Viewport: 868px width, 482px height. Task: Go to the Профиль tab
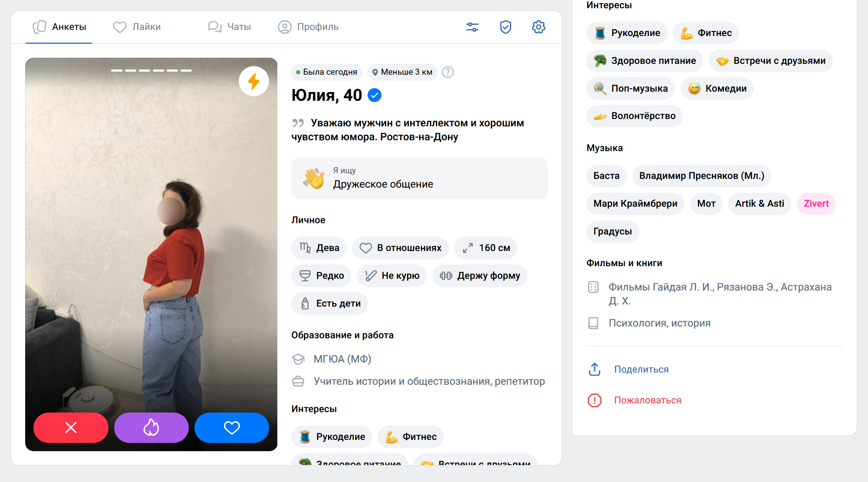click(x=308, y=27)
